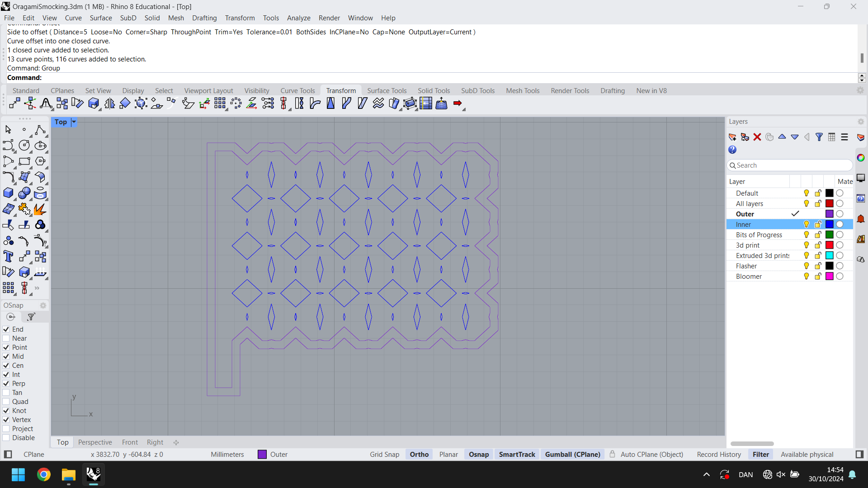Click the Gumball toggle in status bar

572,454
